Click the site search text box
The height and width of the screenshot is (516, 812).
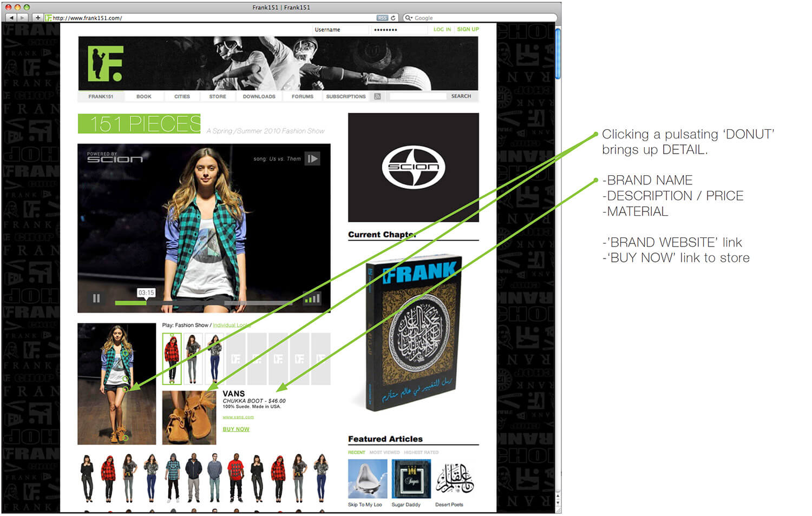point(417,96)
